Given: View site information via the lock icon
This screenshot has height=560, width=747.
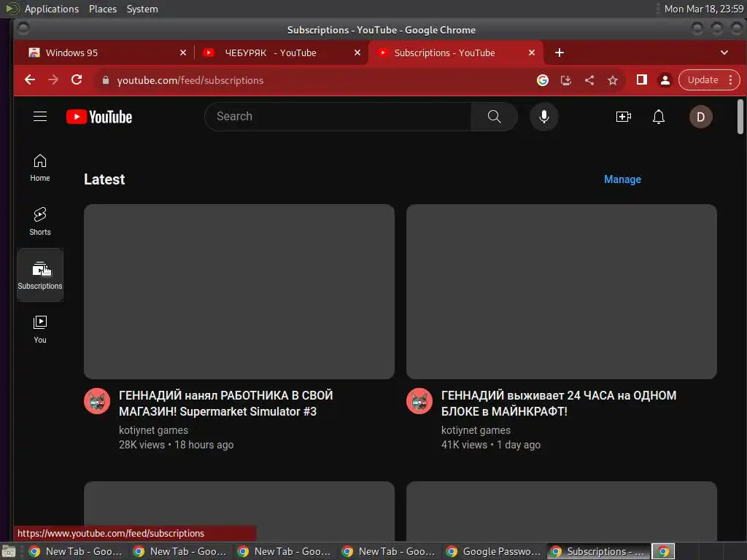Looking at the screenshot, I should click(x=106, y=80).
